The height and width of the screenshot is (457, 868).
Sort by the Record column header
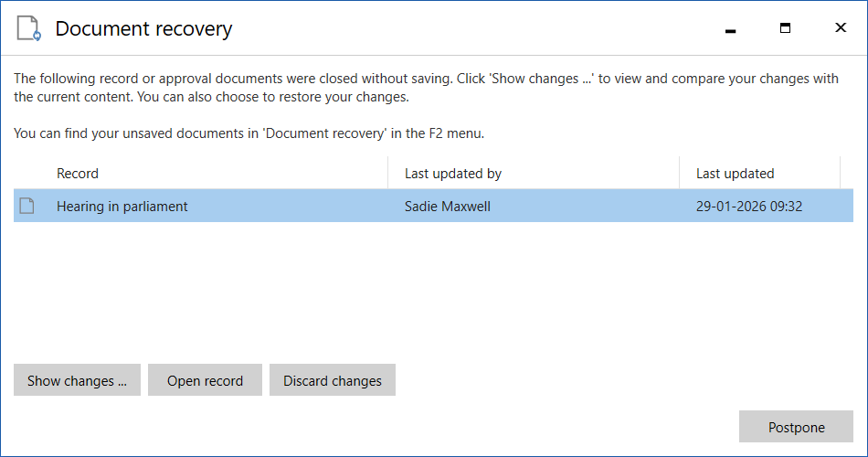(78, 174)
